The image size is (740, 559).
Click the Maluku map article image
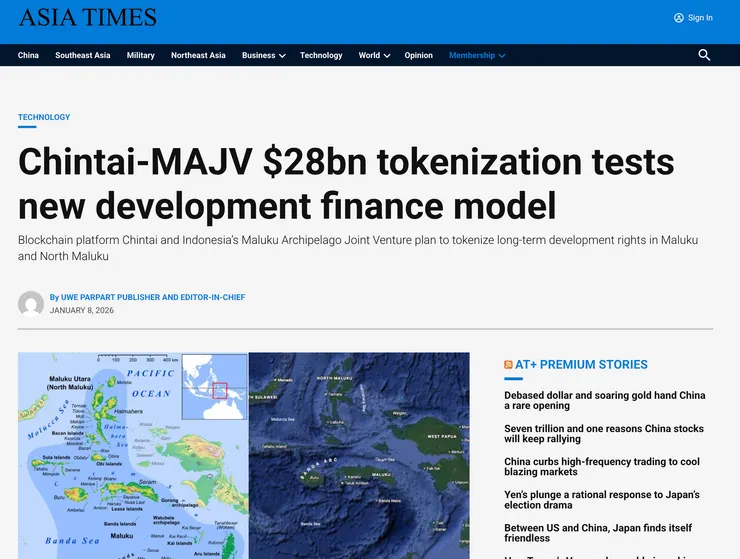(x=244, y=456)
